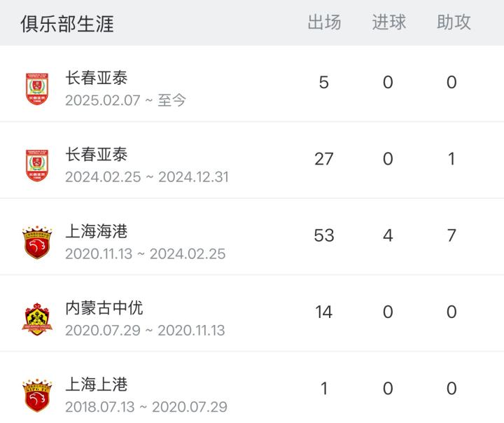The width and height of the screenshot is (504, 423).
Task: Tap the 内蒙古中优 club crest
Action: (x=36, y=319)
